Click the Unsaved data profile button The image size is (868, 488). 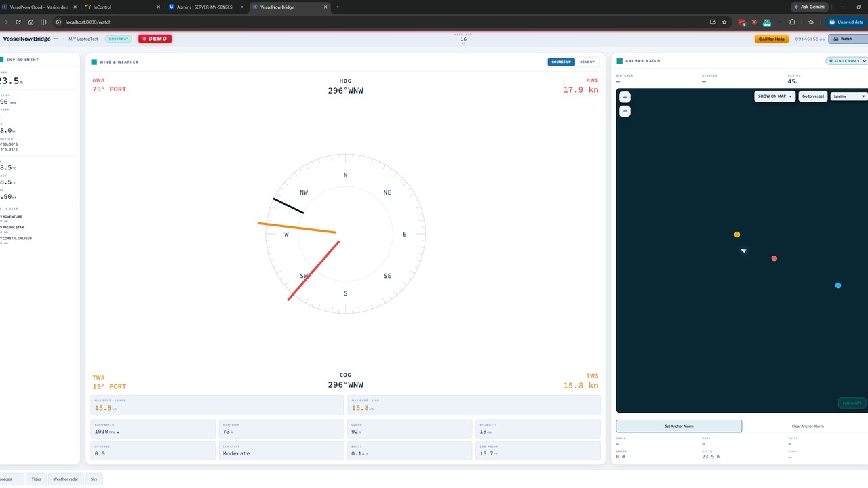point(846,22)
